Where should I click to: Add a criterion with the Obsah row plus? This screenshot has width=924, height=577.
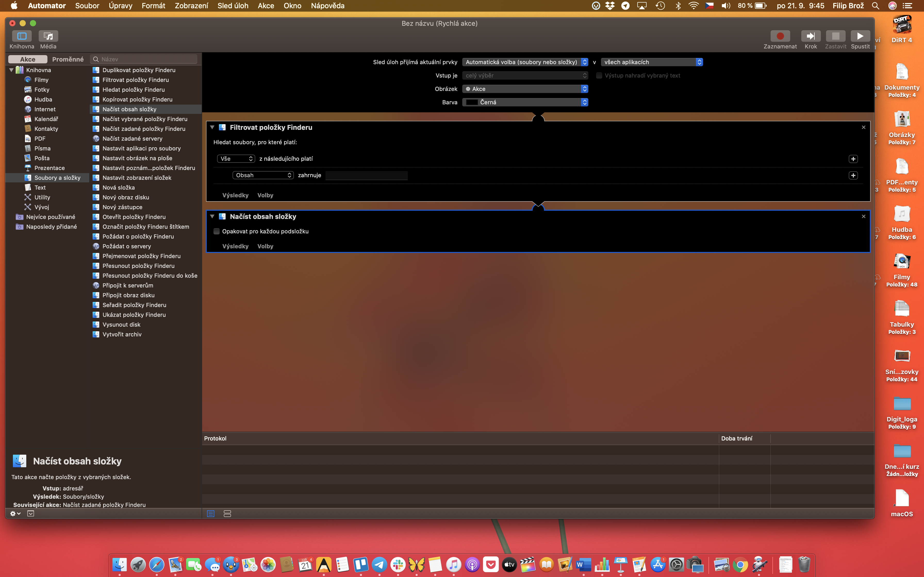(853, 175)
